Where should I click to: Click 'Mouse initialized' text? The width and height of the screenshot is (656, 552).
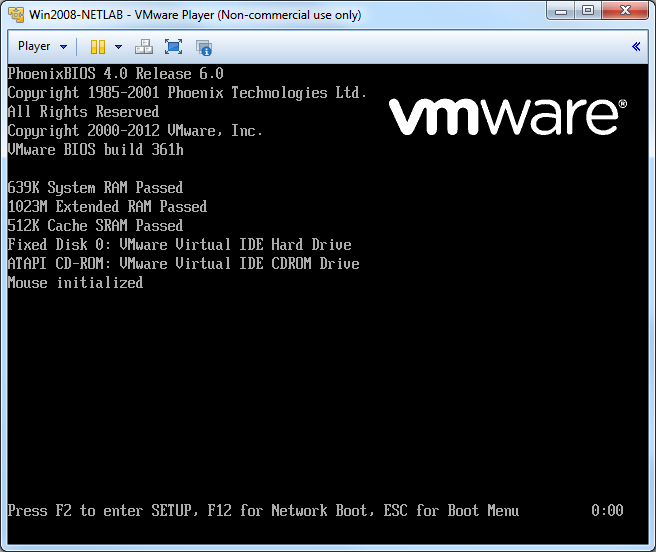click(x=75, y=283)
